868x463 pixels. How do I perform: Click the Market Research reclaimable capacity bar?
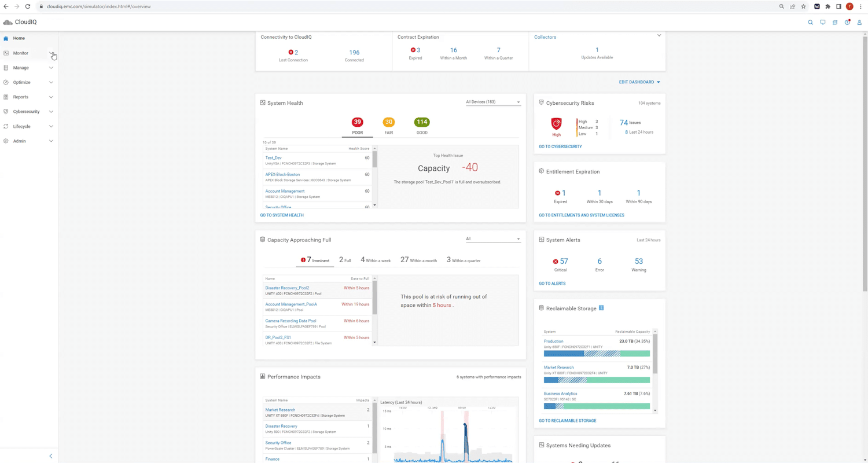pos(597,380)
